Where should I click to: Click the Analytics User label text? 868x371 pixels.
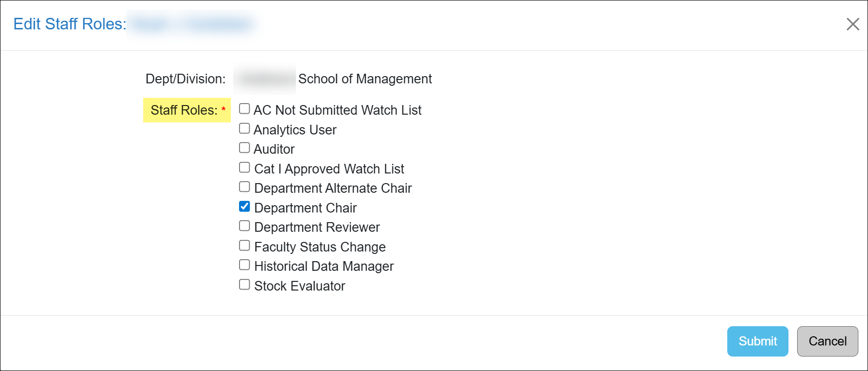[295, 130]
